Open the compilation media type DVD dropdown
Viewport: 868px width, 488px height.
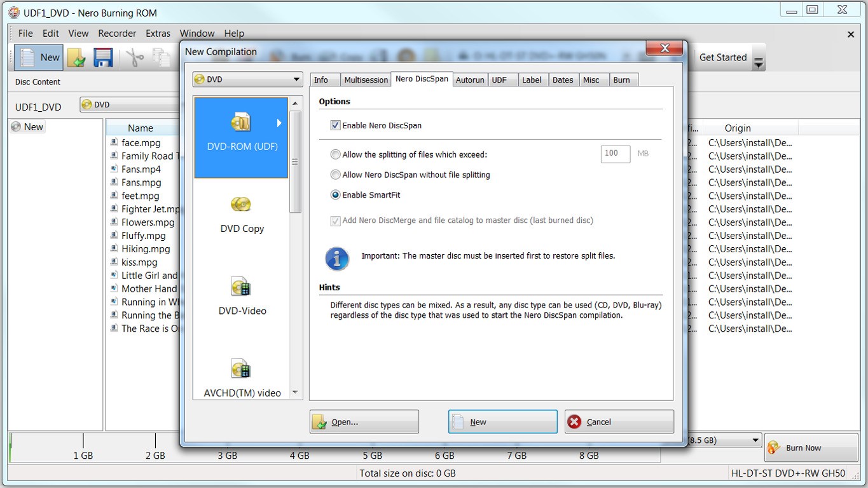298,79
